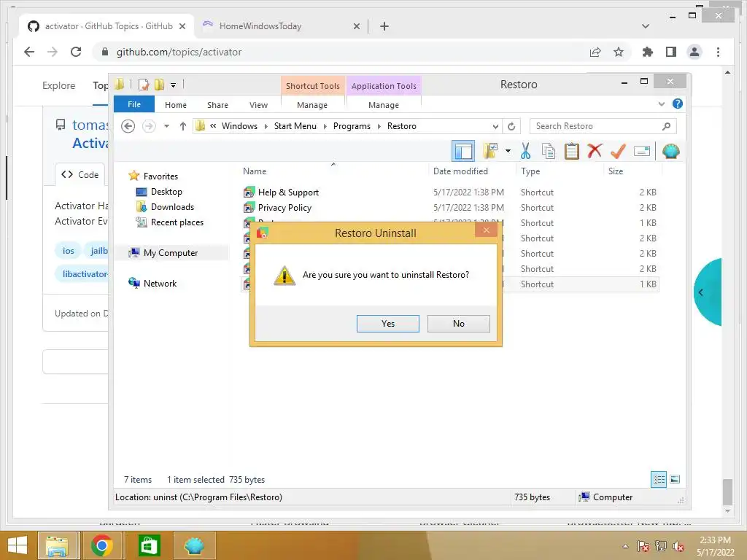Switch to details view in status bar

pos(659,479)
